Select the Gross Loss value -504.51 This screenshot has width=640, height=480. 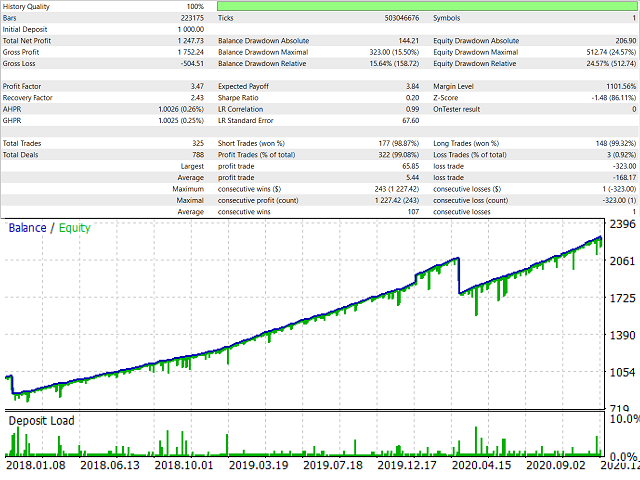pos(188,64)
